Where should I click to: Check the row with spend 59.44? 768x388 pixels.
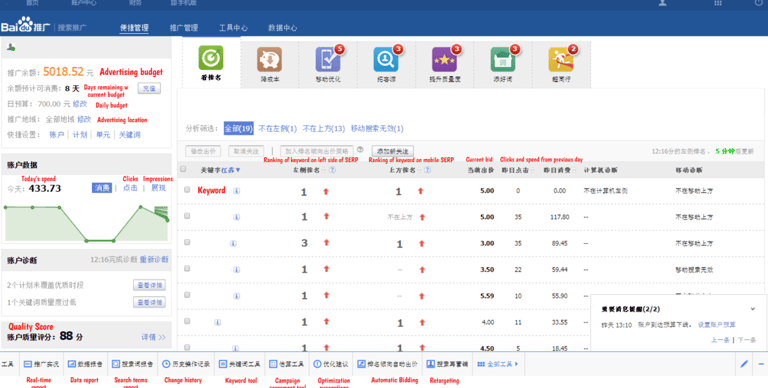(x=187, y=268)
